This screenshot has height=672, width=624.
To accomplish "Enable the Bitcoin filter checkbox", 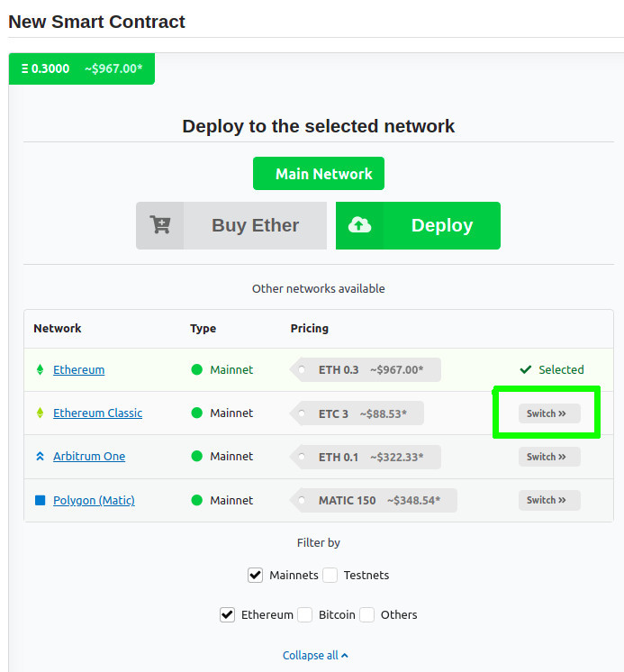I will point(304,614).
